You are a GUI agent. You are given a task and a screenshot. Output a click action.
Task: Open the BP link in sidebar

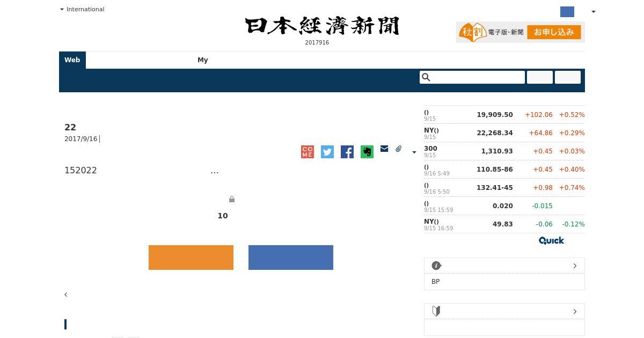point(436,282)
